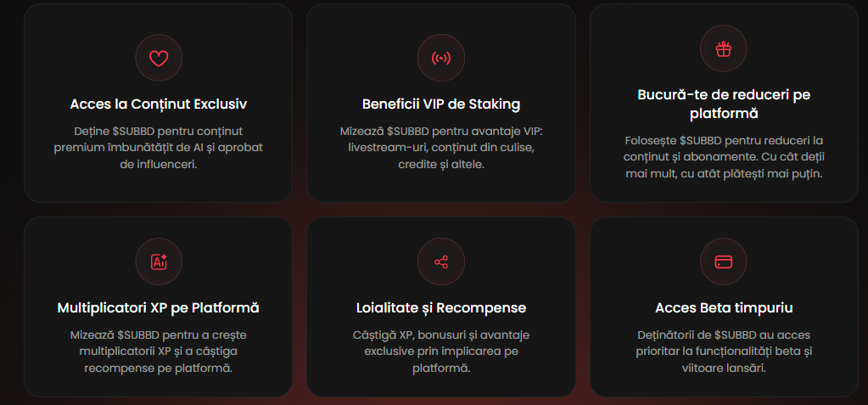The image size is (868, 405).
Task: Click the text about VIP livestream-uri advantages
Action: (x=441, y=148)
